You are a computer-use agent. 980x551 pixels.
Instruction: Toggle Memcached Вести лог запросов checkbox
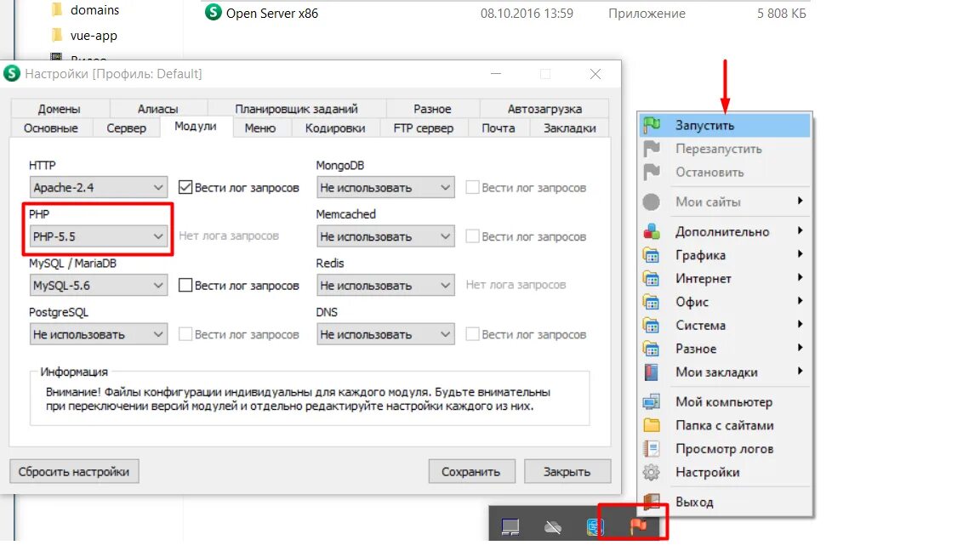pos(472,236)
